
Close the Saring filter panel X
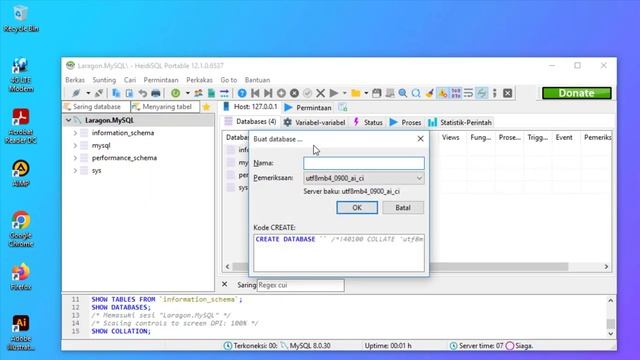(x=224, y=284)
